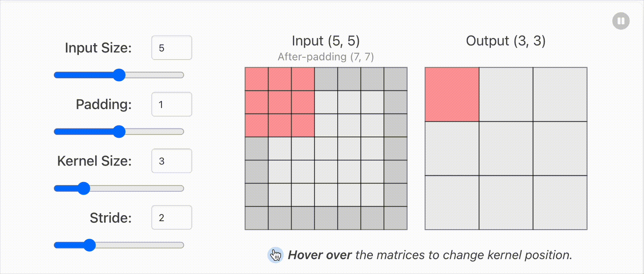This screenshot has height=274, width=644.
Task: Click the Input Size number field
Action: 172,48
